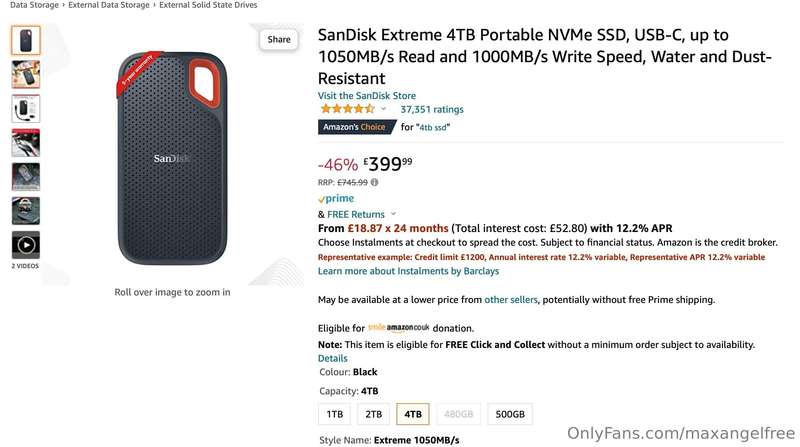The width and height of the screenshot is (800, 447).
Task: Click the RRP info icon
Action: 374,182
